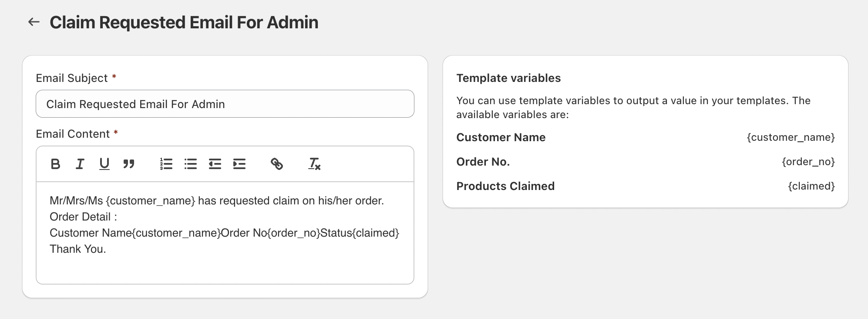
Task: Increase indent of the selected text
Action: [x=239, y=164]
